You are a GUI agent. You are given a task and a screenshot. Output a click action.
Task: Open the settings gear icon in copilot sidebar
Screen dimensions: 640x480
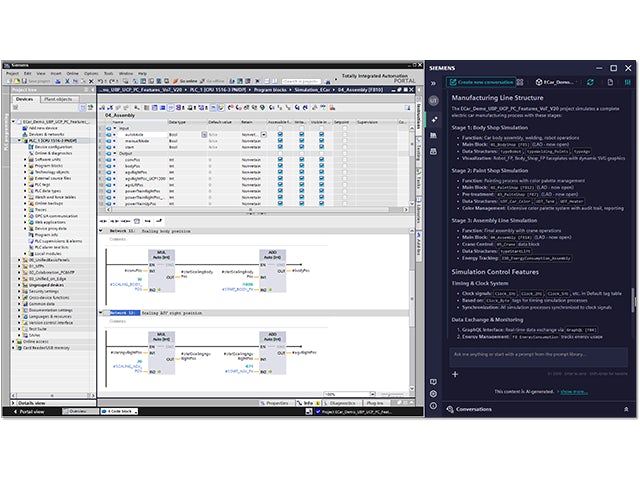(x=433, y=394)
